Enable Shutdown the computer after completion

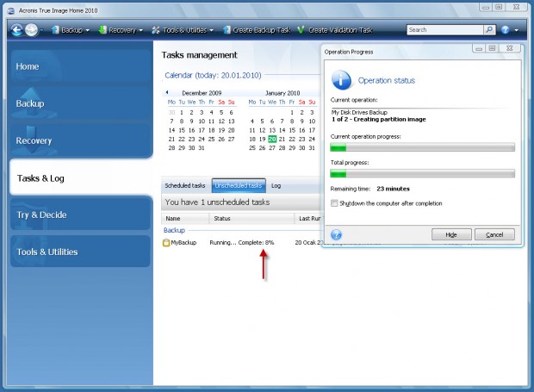click(x=334, y=203)
